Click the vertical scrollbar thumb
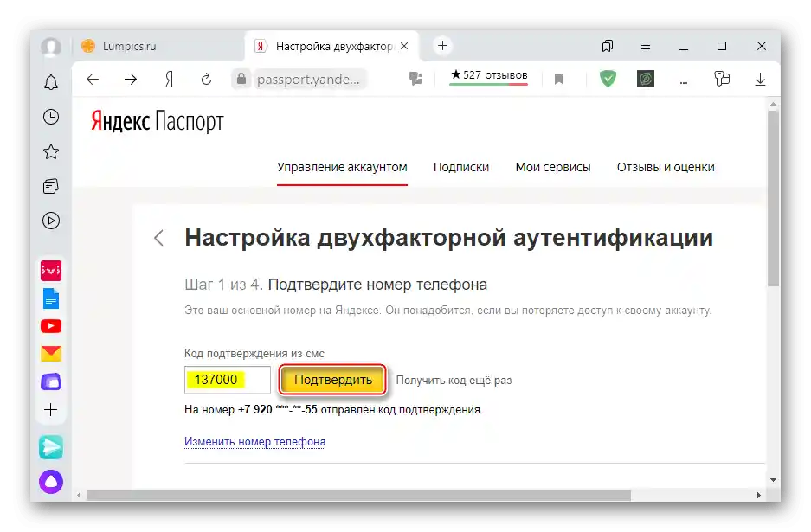 point(773,199)
